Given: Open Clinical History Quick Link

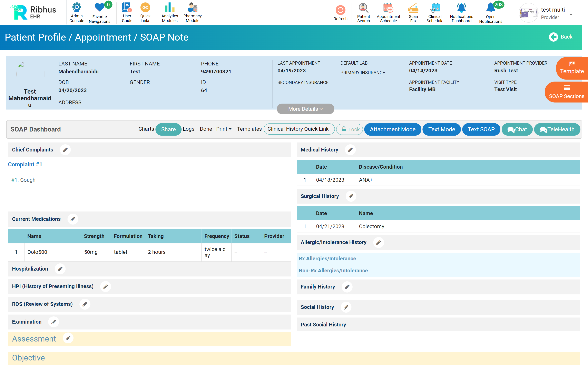Looking at the screenshot, I should coord(299,129).
